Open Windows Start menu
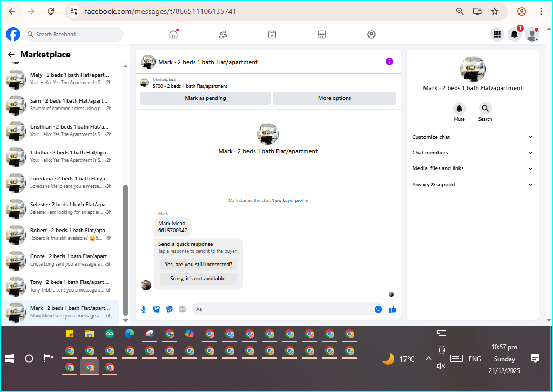The image size is (553, 392). point(10,359)
